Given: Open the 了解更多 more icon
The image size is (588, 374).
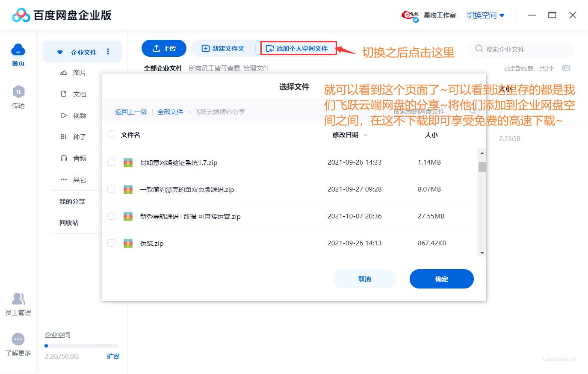Looking at the screenshot, I should (18, 339).
